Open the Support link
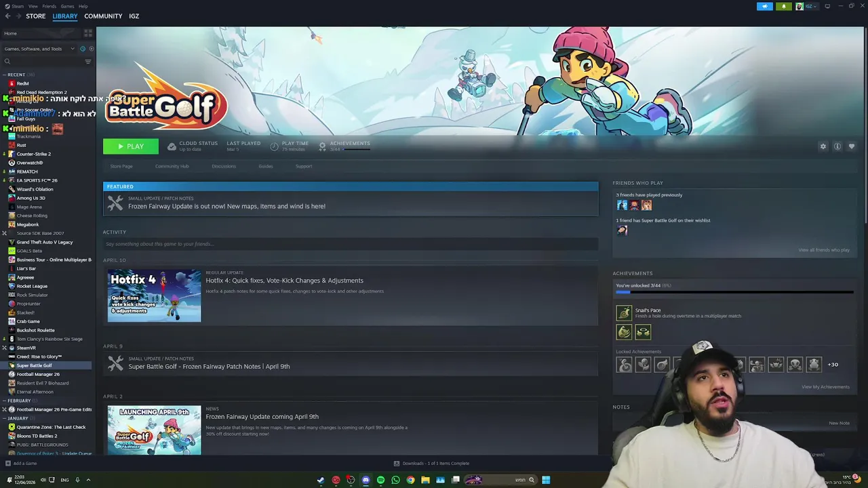This screenshot has width=868, height=488. point(304,166)
